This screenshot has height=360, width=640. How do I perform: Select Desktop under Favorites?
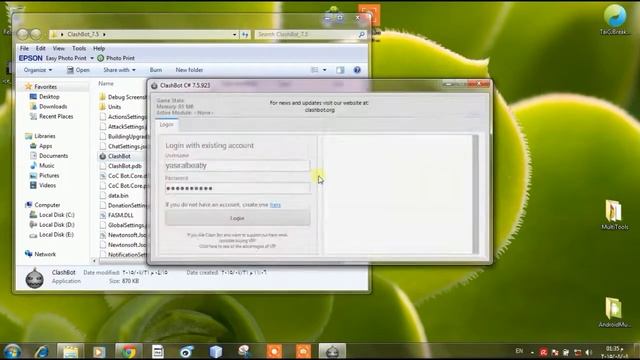[49, 97]
